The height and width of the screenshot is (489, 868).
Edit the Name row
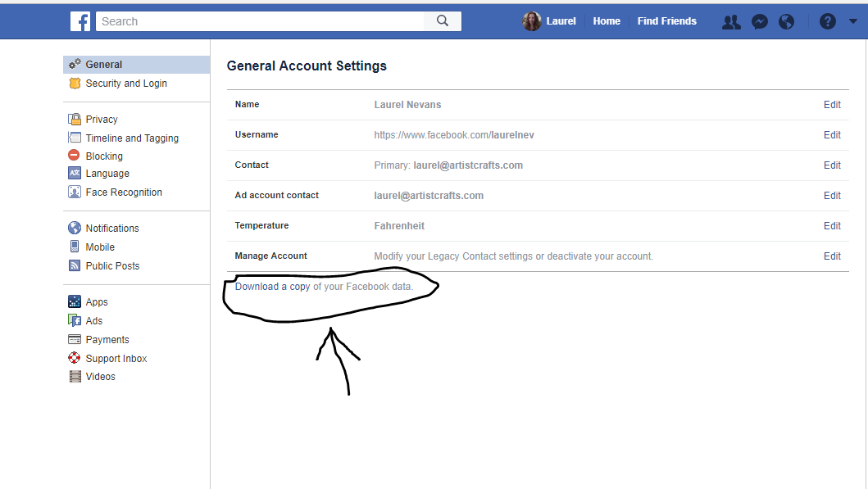(832, 105)
